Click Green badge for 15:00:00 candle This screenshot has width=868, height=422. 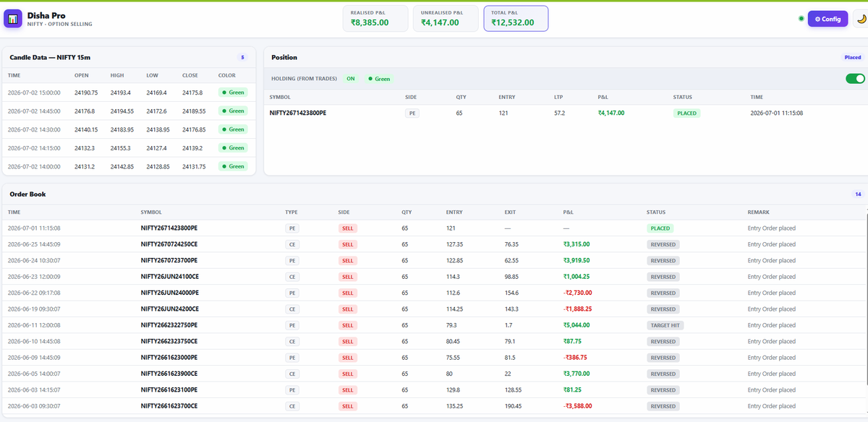point(233,92)
